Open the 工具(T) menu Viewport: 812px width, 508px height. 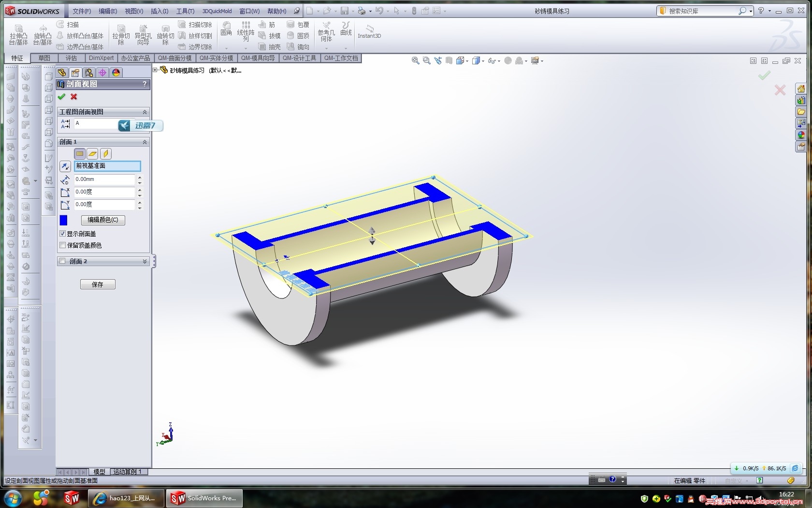pyautogui.click(x=185, y=11)
